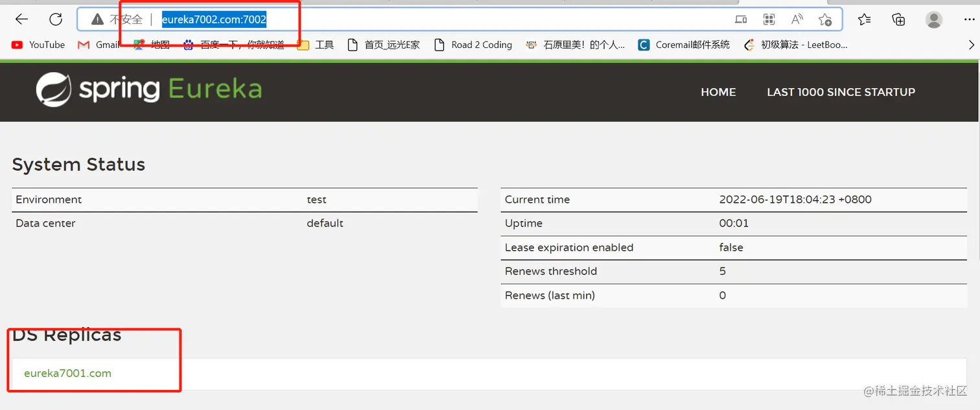Open the not-secure warning triangle site info
This screenshot has height=410, width=980.
pos(97,19)
